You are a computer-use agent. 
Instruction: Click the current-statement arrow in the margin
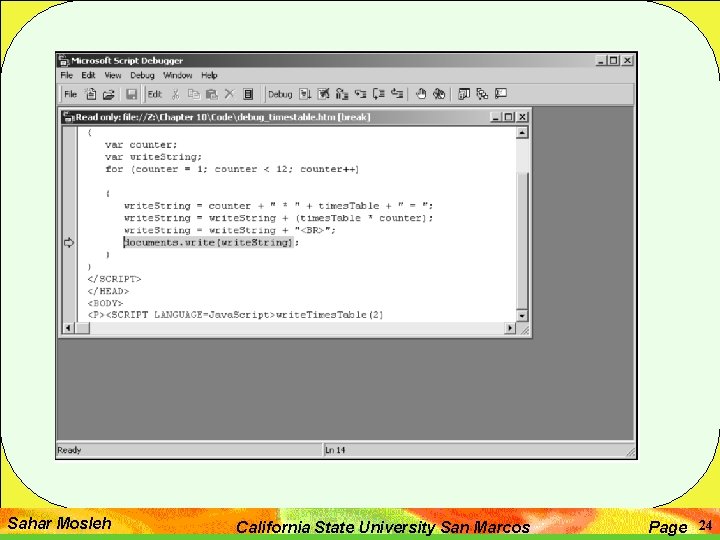click(69, 242)
